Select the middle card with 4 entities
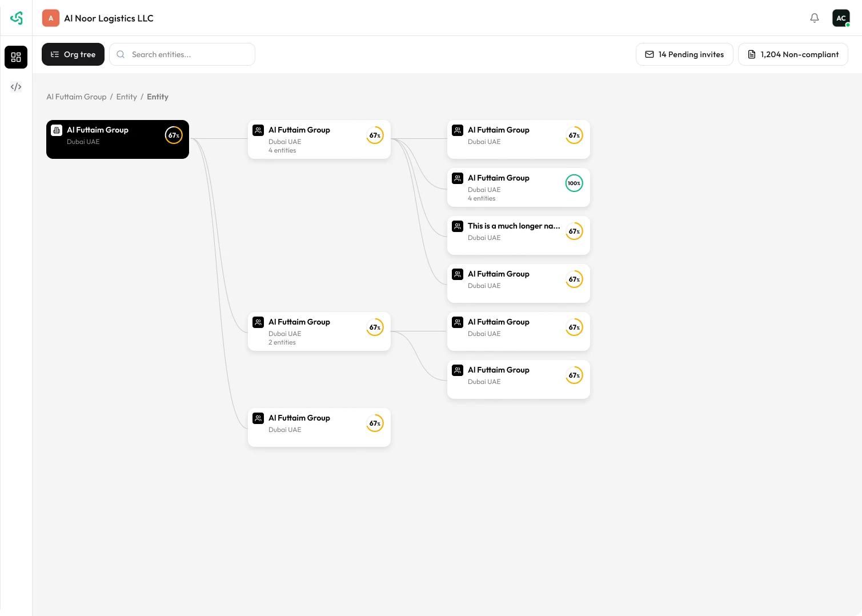Screen dimensions: 862x616 point(319,139)
